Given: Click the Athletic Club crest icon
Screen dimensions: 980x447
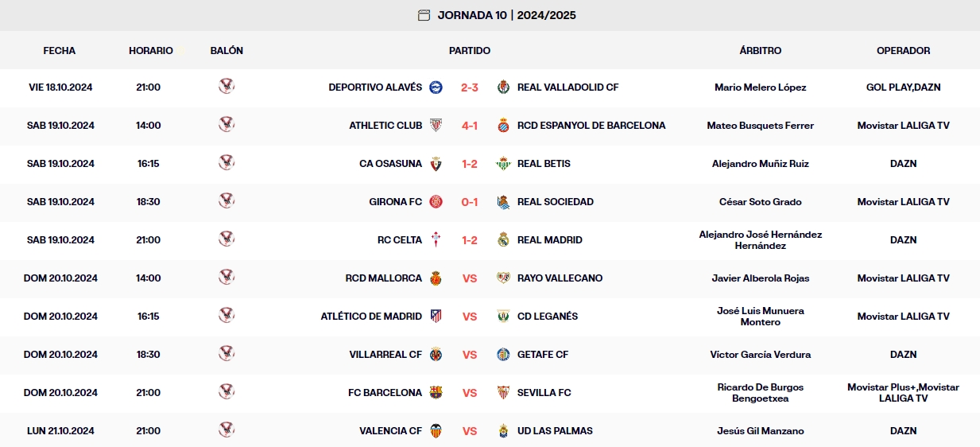Looking at the screenshot, I should 436,126.
